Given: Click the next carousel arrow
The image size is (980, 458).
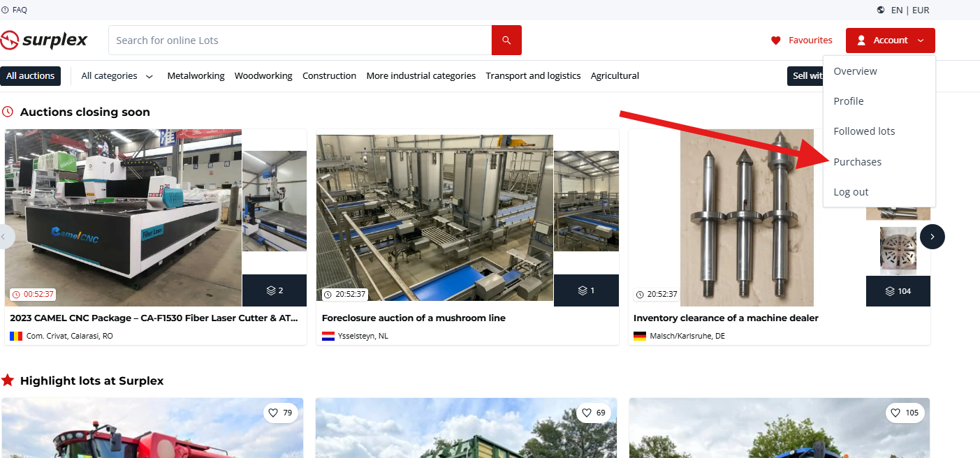Looking at the screenshot, I should coord(932,237).
